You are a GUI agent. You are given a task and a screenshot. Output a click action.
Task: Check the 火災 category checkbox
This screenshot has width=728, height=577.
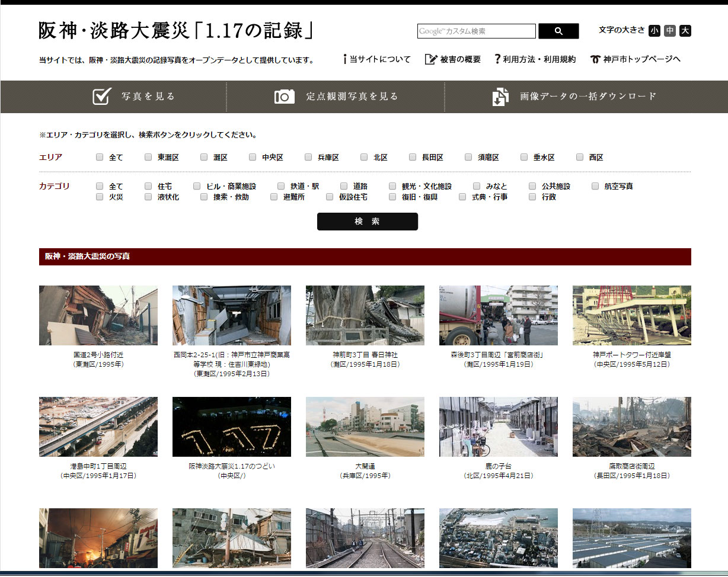coord(100,196)
